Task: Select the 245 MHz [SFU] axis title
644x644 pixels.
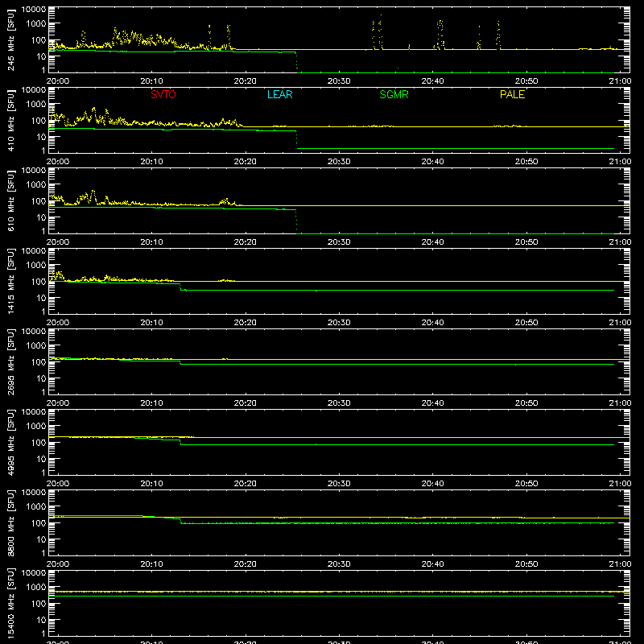Action: 10,39
